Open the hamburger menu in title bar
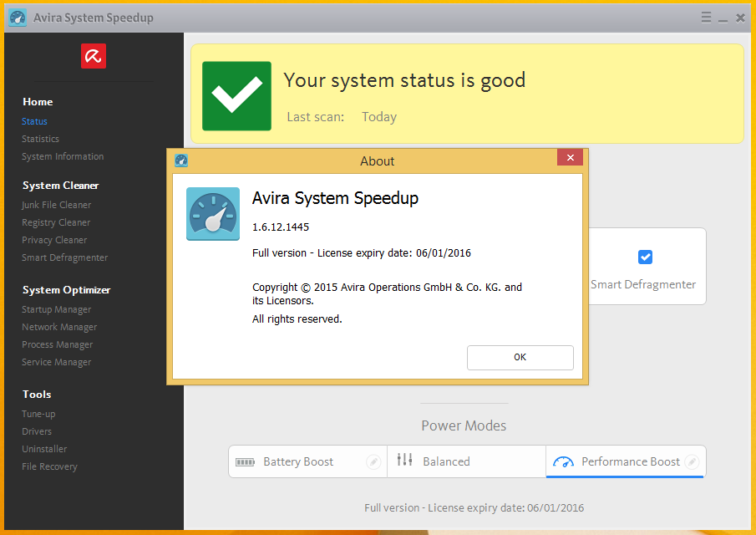756x535 pixels. pyautogui.click(x=706, y=18)
